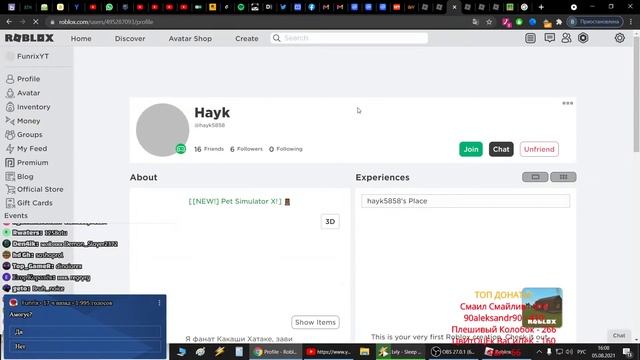Click the Events sidebar heading
Image resolution: width=640 pixels, height=360 pixels.
tap(16, 216)
